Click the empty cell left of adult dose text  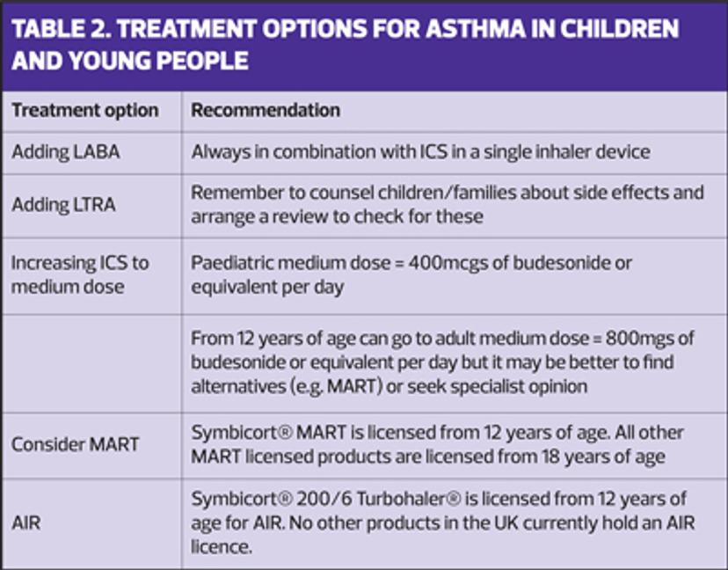pyautogui.click(x=92, y=363)
